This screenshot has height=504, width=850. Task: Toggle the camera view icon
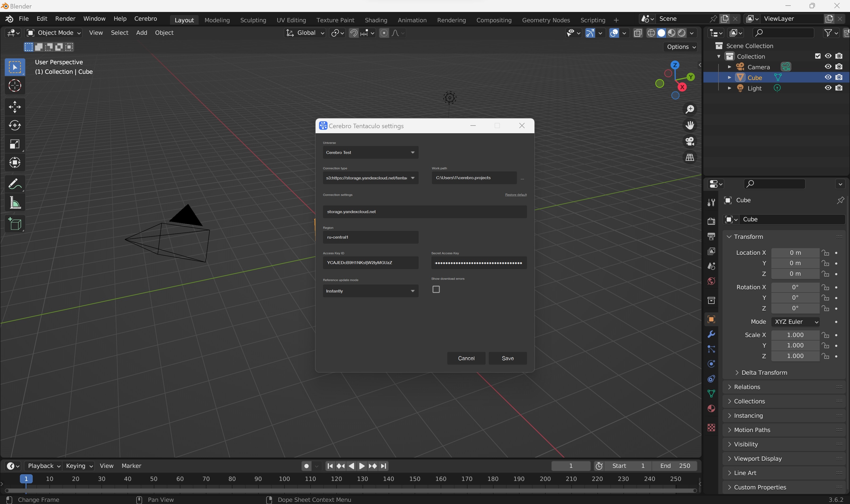pyautogui.click(x=690, y=141)
